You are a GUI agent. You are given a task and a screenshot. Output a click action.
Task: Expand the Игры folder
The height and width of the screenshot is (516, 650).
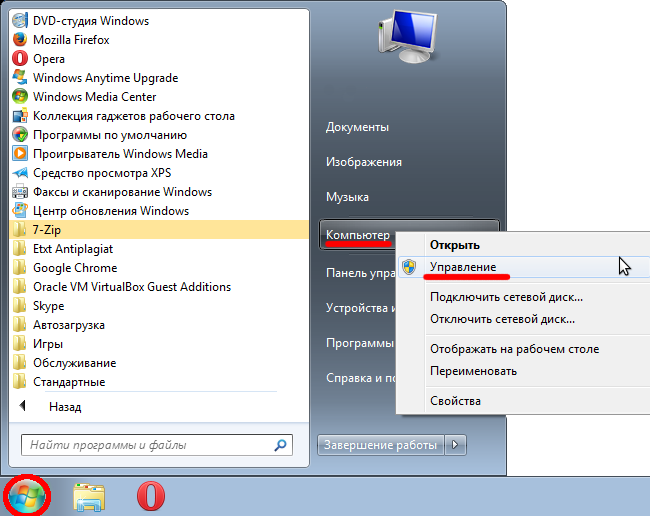click(159, 344)
